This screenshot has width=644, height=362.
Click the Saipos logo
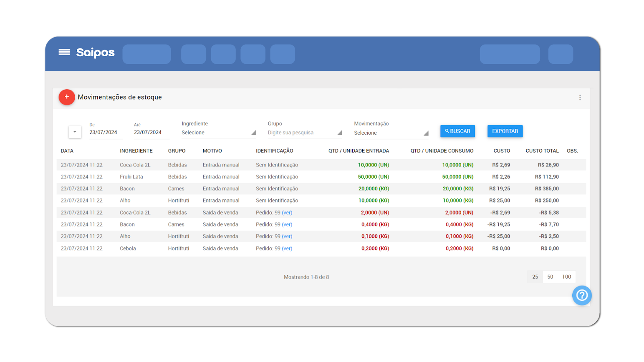point(95,53)
